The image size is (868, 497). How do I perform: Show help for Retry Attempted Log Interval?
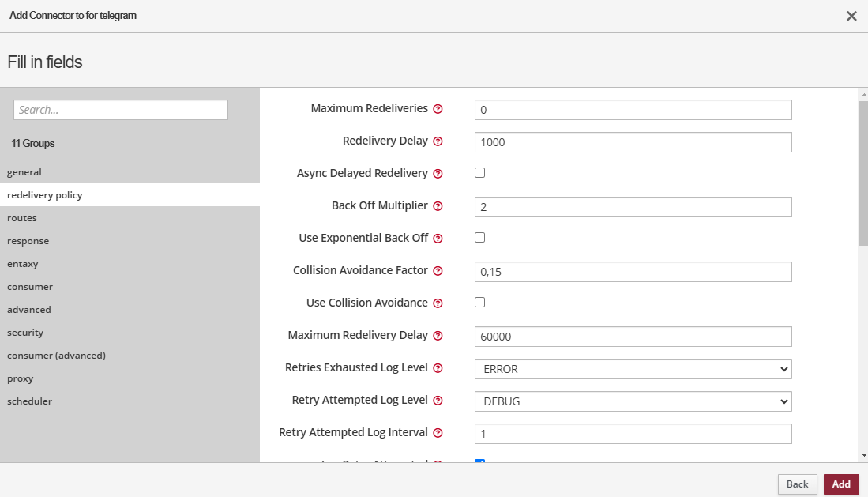coord(438,433)
